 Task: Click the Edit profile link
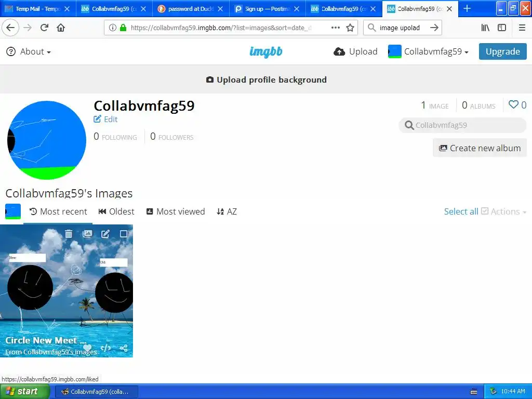(105, 119)
